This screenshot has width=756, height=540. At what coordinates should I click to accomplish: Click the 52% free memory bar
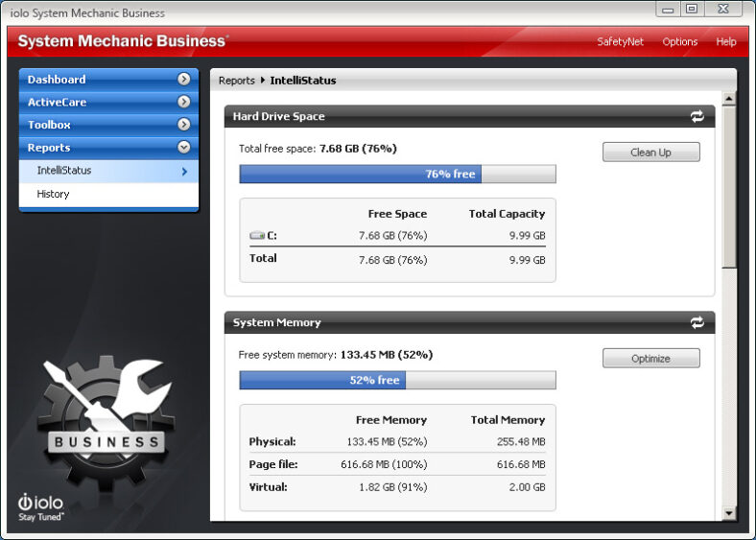(x=397, y=380)
